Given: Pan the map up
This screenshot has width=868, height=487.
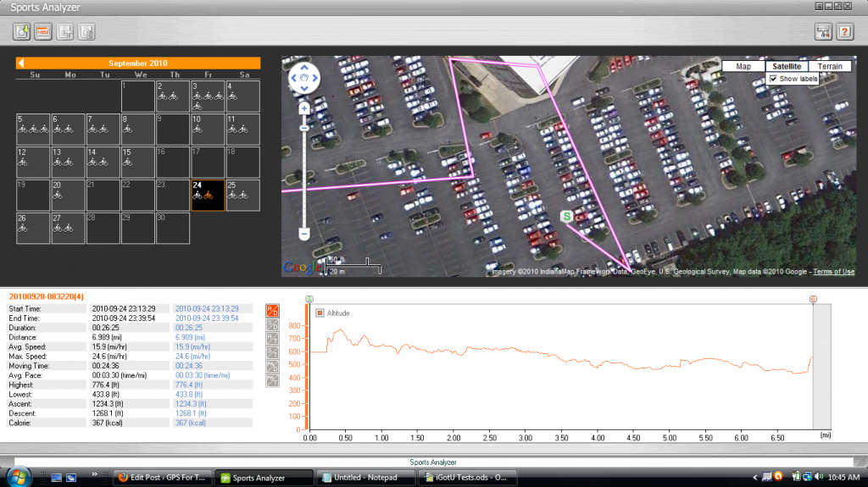Looking at the screenshot, I should 304,68.
